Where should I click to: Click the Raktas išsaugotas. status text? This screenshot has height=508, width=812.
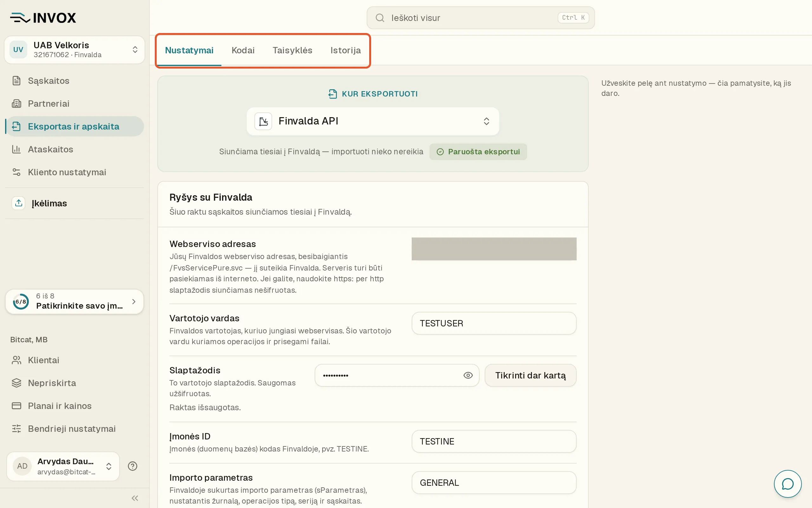(205, 408)
